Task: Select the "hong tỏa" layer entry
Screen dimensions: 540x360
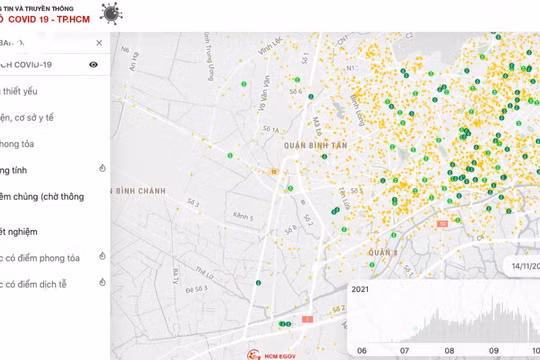Action: point(17,144)
